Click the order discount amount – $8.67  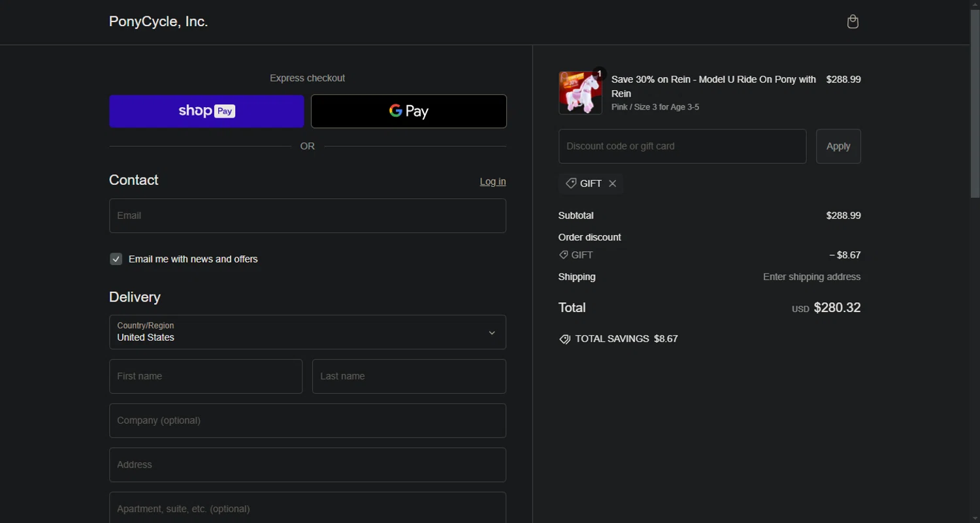pos(845,255)
